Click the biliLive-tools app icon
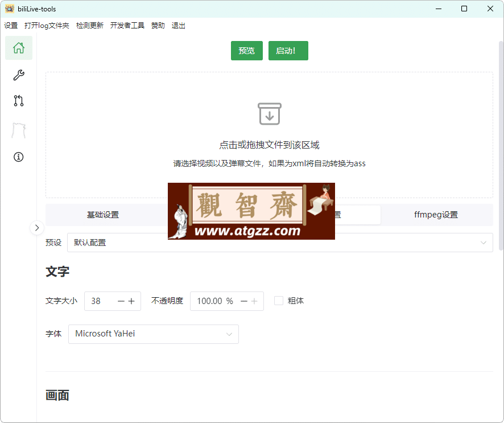Image resolution: width=504 pixels, height=423 pixels. click(x=10, y=9)
